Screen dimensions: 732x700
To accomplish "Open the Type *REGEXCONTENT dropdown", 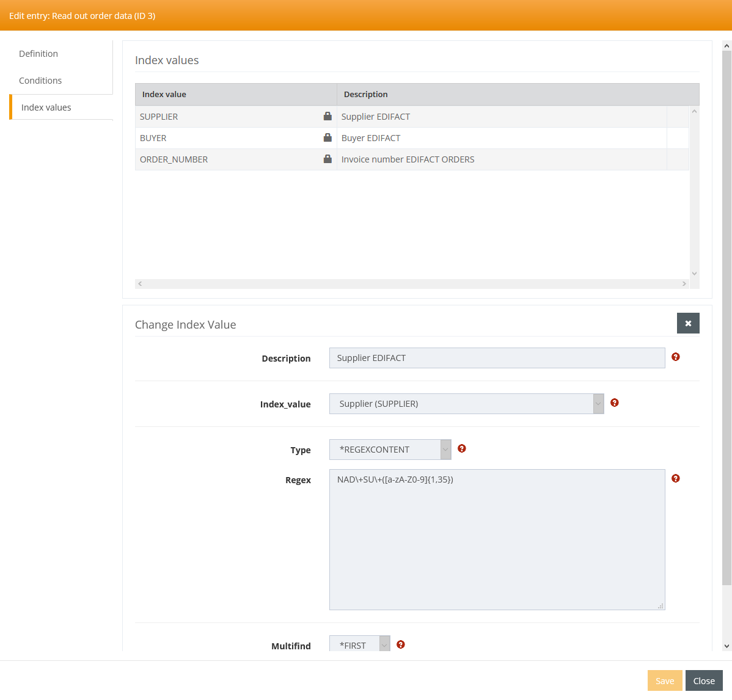I will 445,450.
